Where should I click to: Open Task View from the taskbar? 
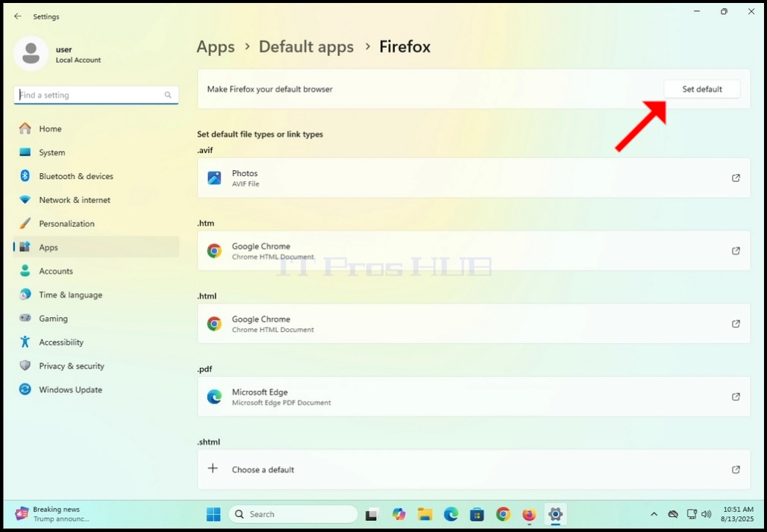click(372, 514)
